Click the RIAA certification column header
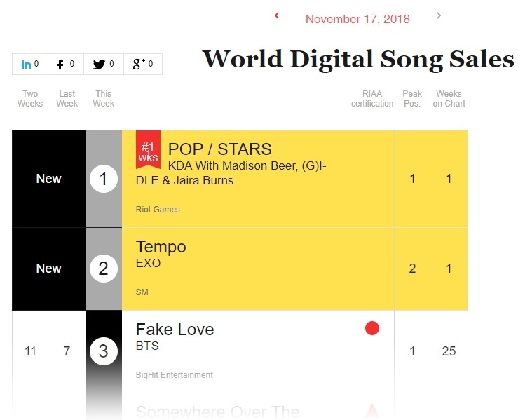 point(372,99)
